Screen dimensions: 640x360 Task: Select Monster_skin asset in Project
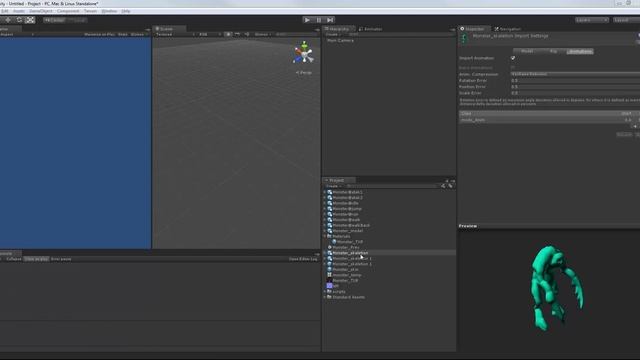pyautogui.click(x=345, y=269)
